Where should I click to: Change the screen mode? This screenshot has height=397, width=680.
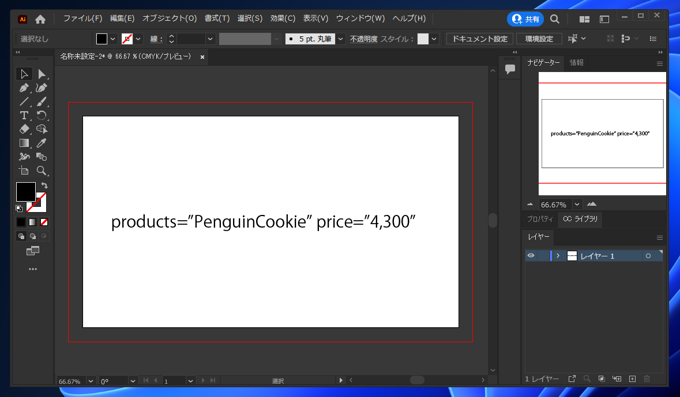[33, 251]
